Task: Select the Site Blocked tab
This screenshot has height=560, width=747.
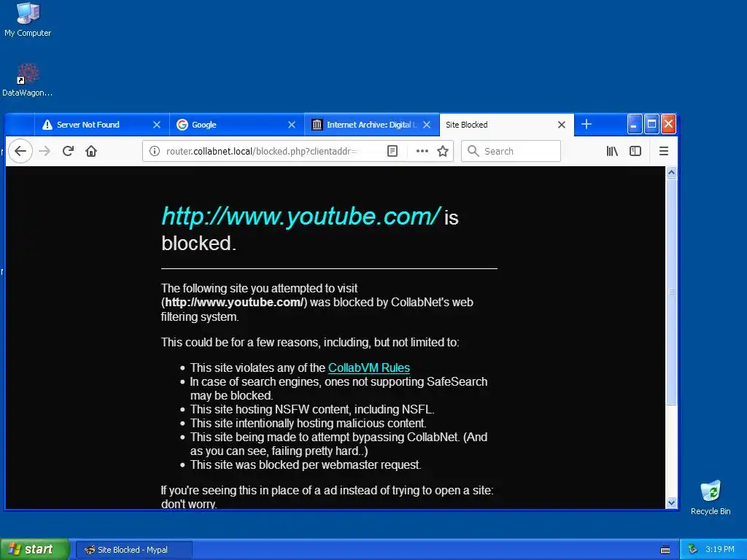Action: [x=506, y=125]
